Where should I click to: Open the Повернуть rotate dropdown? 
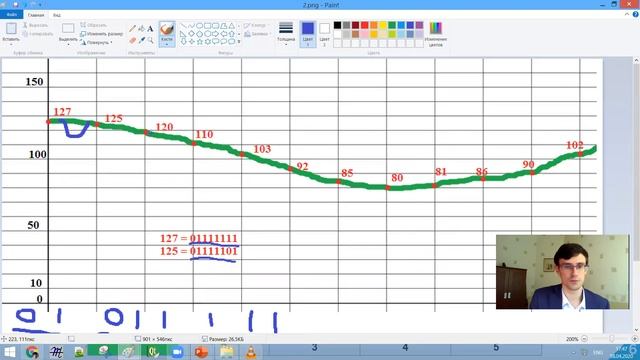[96, 42]
